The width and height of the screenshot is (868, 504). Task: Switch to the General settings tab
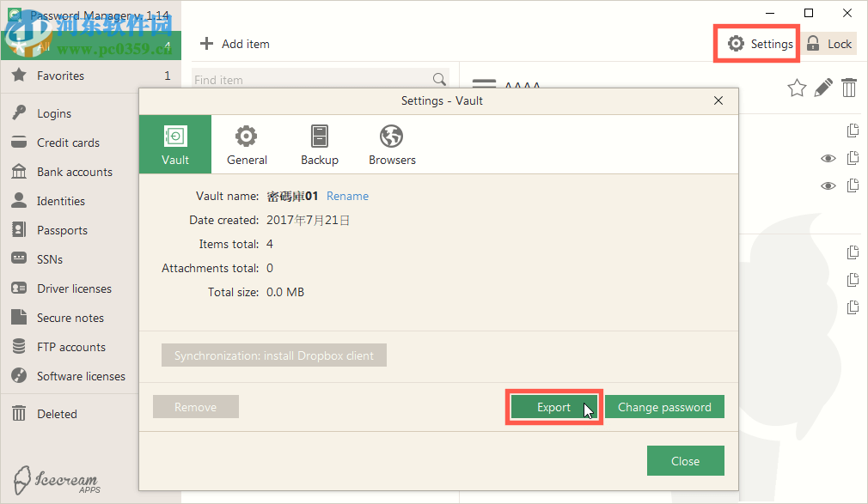247,143
